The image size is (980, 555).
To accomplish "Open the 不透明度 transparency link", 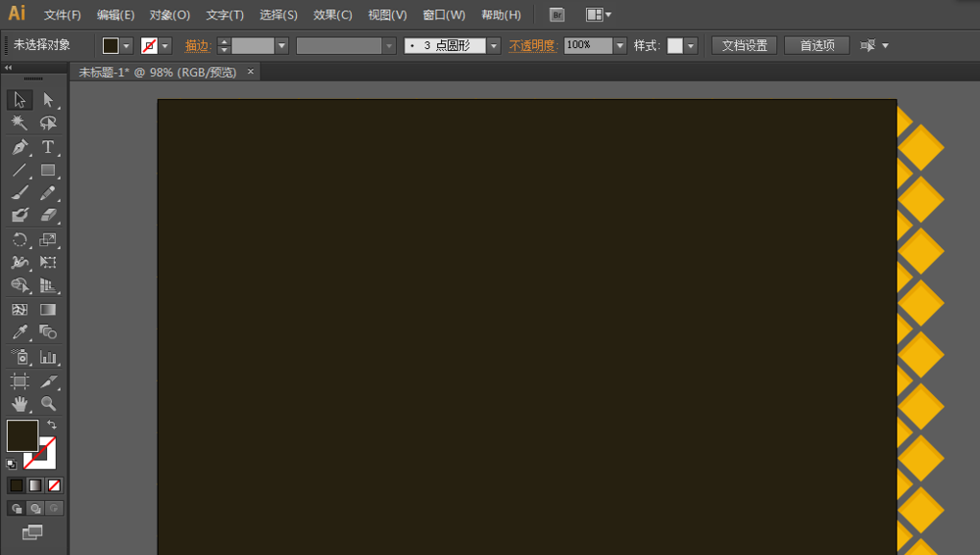I will click(x=532, y=46).
